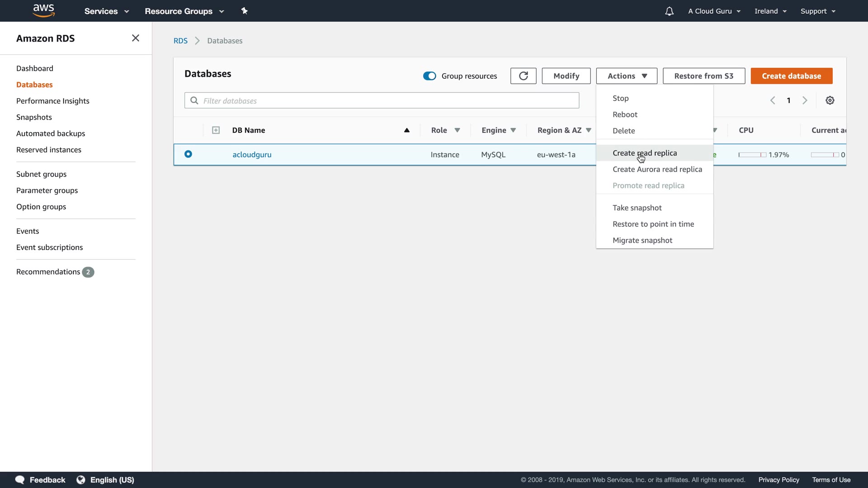
Task: Toggle Group resources switch
Action: tap(429, 76)
